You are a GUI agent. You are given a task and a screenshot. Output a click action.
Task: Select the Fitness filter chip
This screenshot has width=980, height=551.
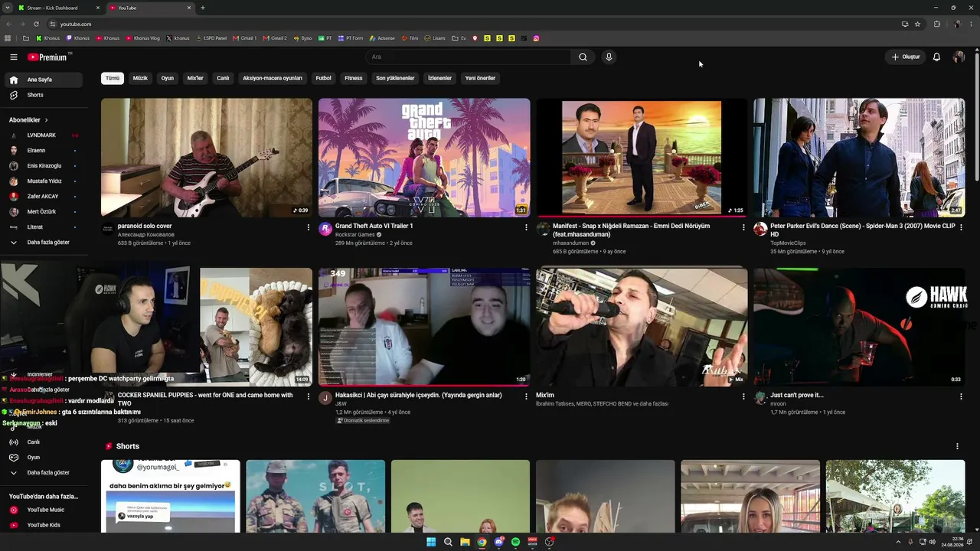(x=353, y=78)
